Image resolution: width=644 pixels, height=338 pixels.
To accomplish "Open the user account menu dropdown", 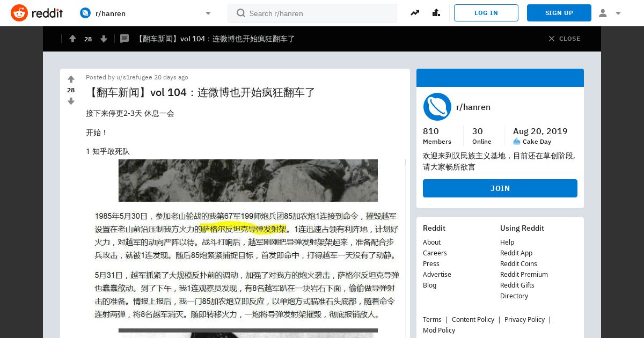I will coord(610,13).
